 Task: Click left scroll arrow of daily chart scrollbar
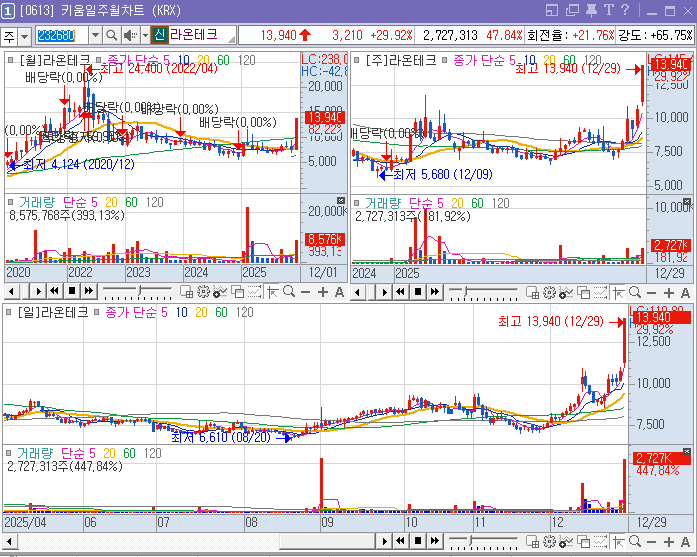coord(9,541)
